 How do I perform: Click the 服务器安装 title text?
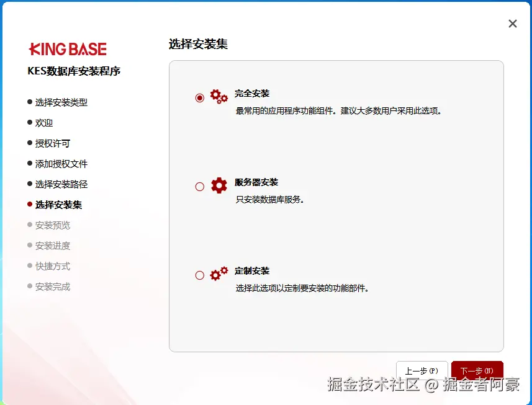point(256,182)
